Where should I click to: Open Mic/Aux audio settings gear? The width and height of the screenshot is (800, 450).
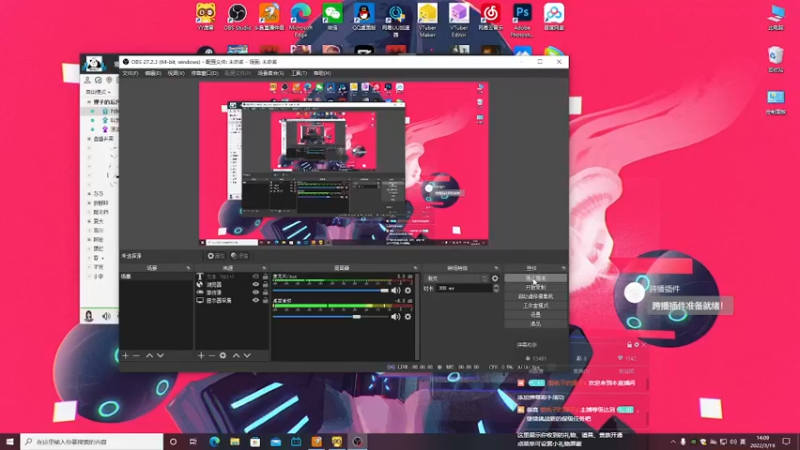[x=408, y=290]
